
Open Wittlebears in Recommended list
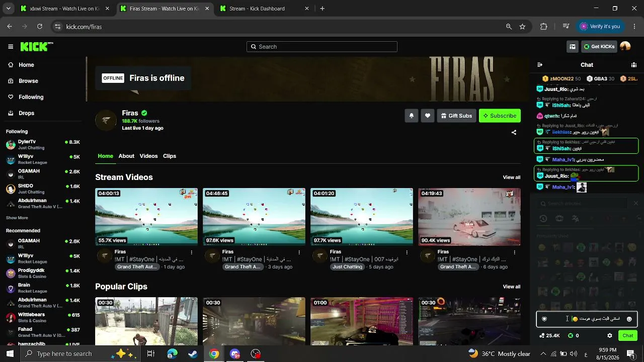click(43, 318)
